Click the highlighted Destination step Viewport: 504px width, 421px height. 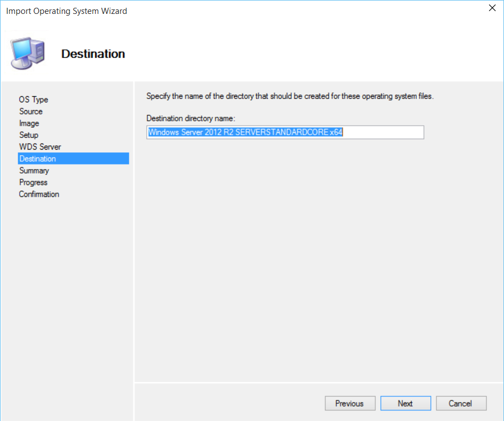pyautogui.click(x=37, y=159)
